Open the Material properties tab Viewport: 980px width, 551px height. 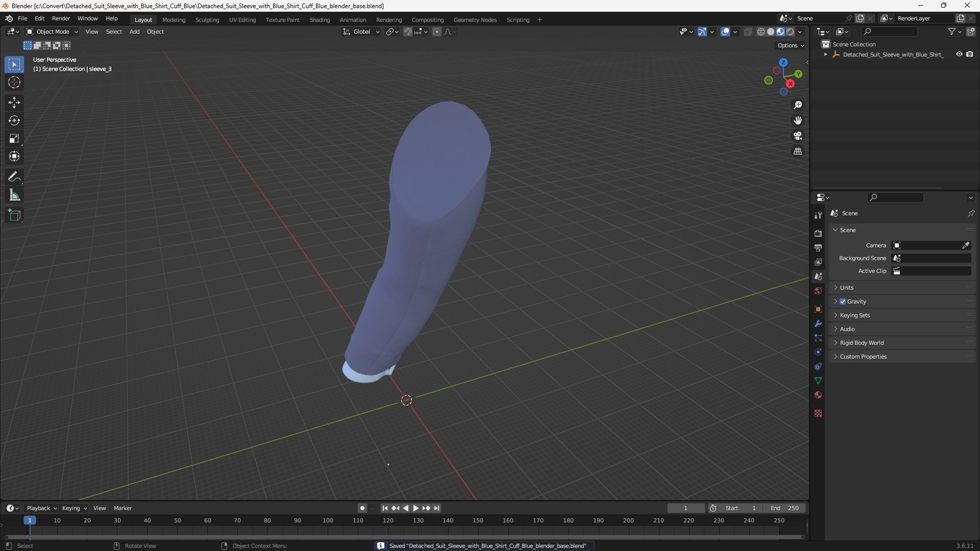tap(818, 395)
